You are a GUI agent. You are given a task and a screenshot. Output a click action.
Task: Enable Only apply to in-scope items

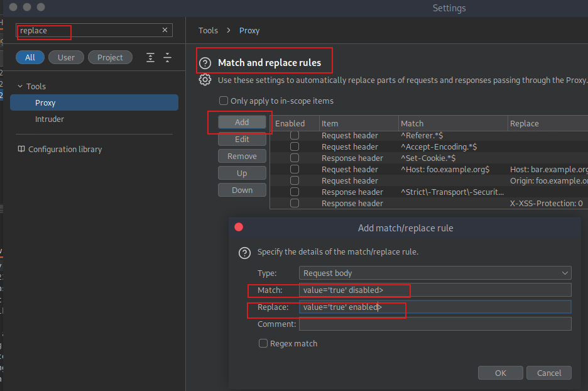(x=223, y=101)
